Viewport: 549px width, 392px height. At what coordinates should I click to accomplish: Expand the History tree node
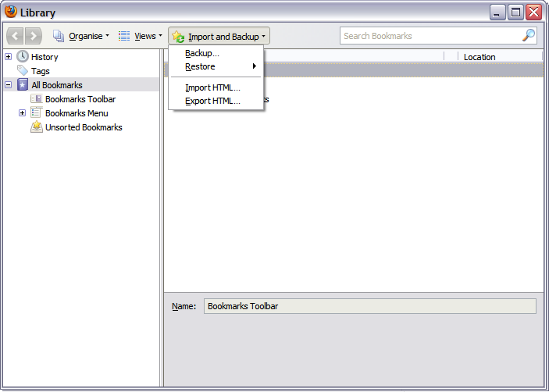pyautogui.click(x=9, y=57)
